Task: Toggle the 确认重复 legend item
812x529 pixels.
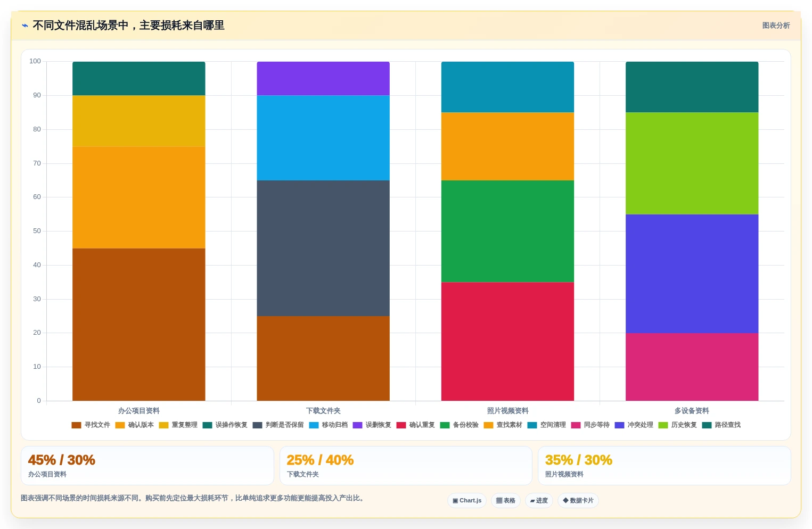Action: click(415, 425)
